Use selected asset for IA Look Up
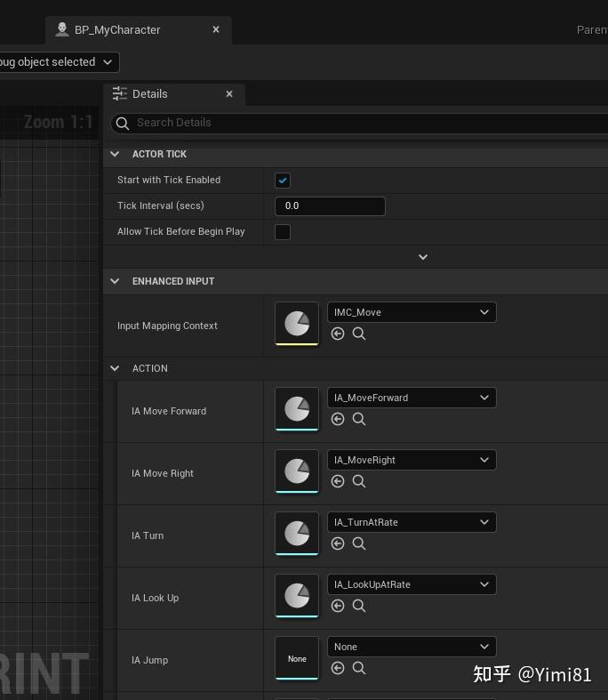 point(338,606)
